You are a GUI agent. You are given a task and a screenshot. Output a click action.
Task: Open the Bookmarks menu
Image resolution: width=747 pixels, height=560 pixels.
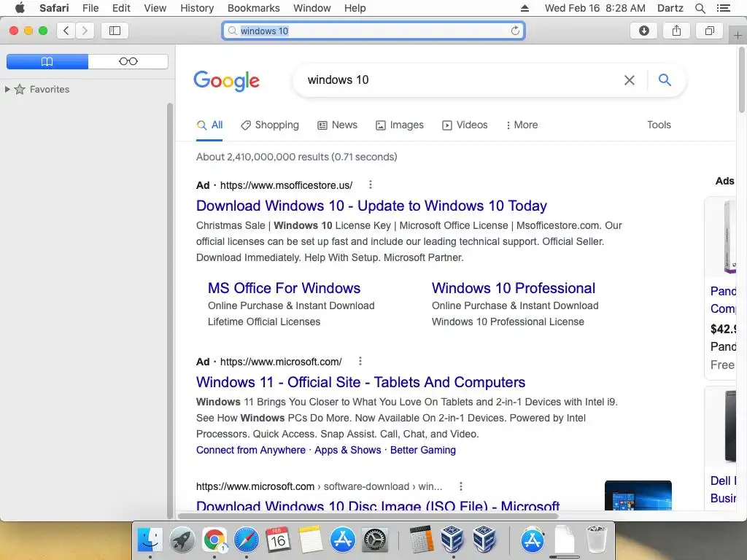[x=253, y=8]
